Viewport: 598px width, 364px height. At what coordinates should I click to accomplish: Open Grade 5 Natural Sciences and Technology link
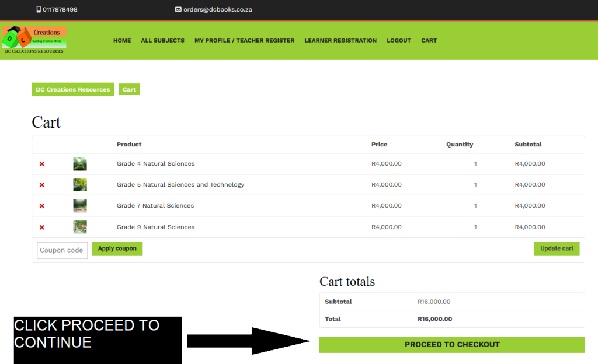180,185
